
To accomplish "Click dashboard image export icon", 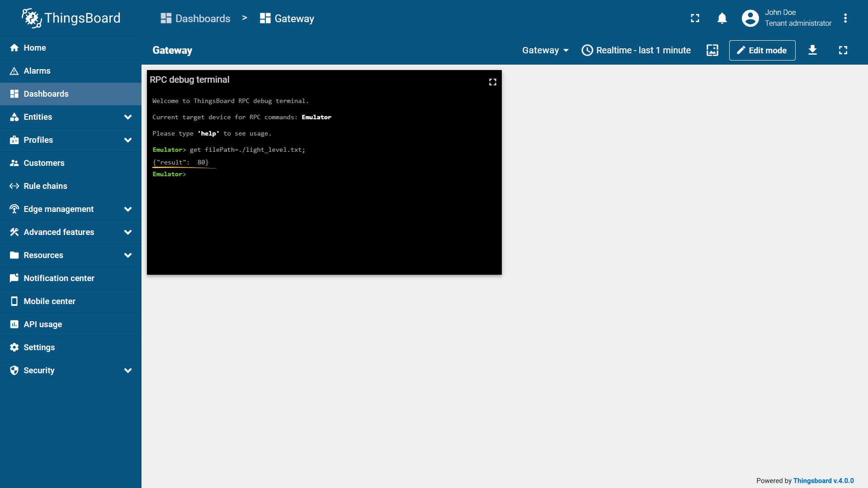I will point(712,50).
